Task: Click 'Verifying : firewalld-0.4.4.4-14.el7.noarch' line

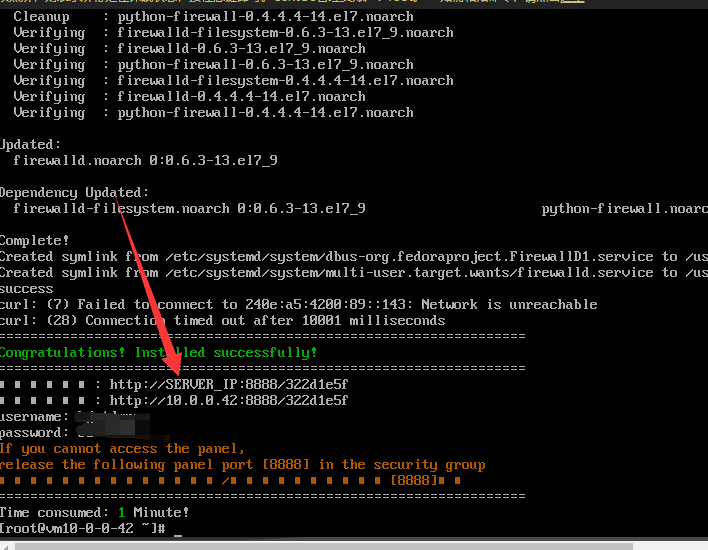Action: point(189,96)
